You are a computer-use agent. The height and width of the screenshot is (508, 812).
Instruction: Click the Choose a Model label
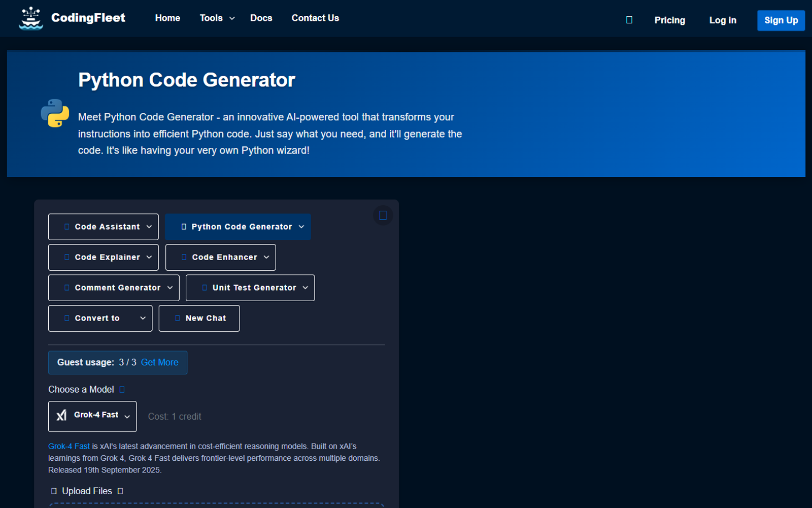click(x=81, y=390)
